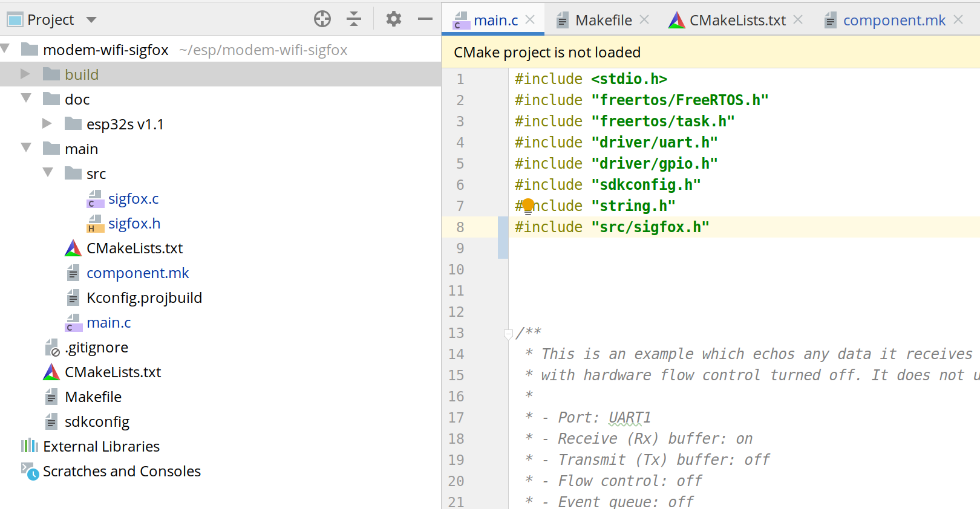Image resolution: width=980 pixels, height=509 pixels.
Task: Select Scratches and Consoles node
Action: point(122,471)
